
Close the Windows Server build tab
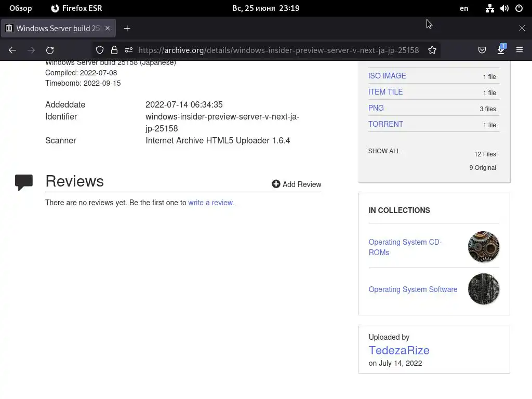[108, 28]
